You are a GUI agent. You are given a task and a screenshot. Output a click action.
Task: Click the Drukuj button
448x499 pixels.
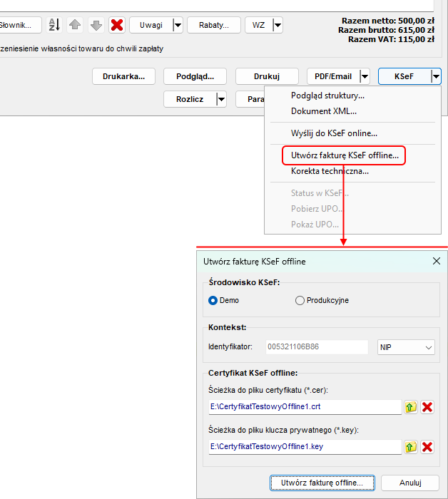click(266, 76)
